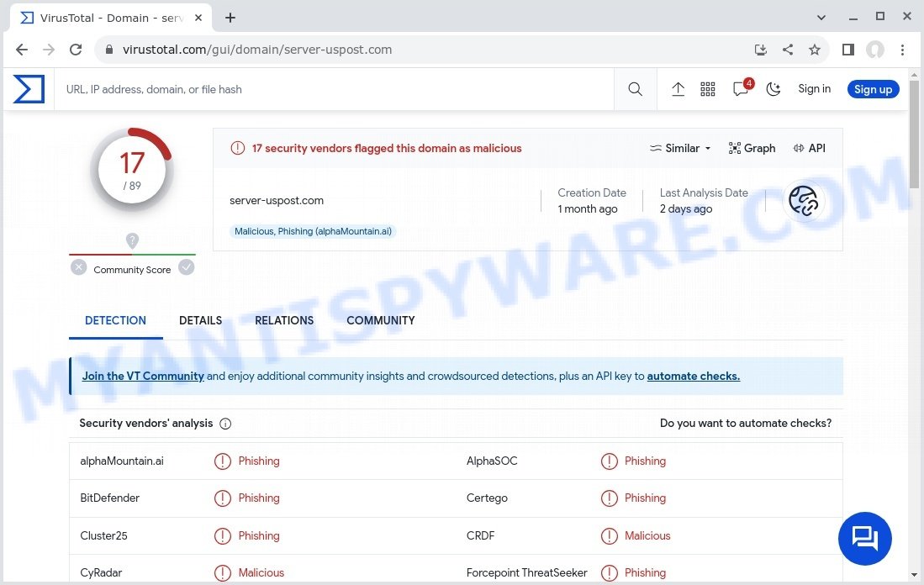Image resolution: width=924 pixels, height=585 pixels.
Task: Open the Join the VT Community link
Action: tap(143, 376)
